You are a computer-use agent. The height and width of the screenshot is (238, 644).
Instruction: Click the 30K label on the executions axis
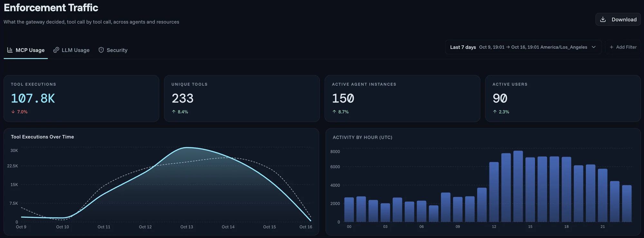click(x=14, y=151)
